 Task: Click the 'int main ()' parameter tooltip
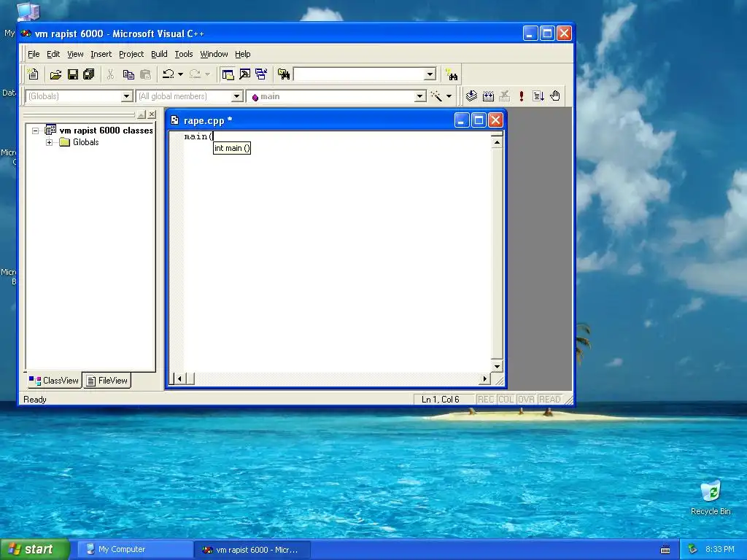231,148
